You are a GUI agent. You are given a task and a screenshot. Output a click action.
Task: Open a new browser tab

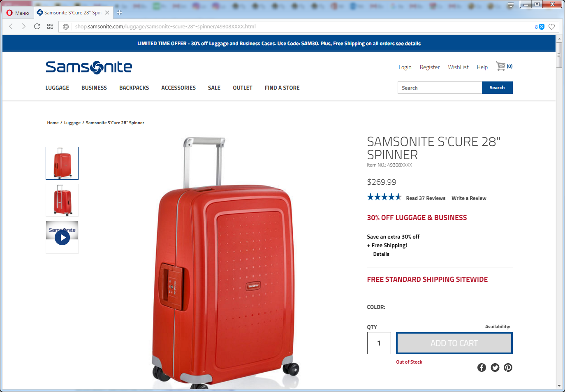[x=119, y=13]
